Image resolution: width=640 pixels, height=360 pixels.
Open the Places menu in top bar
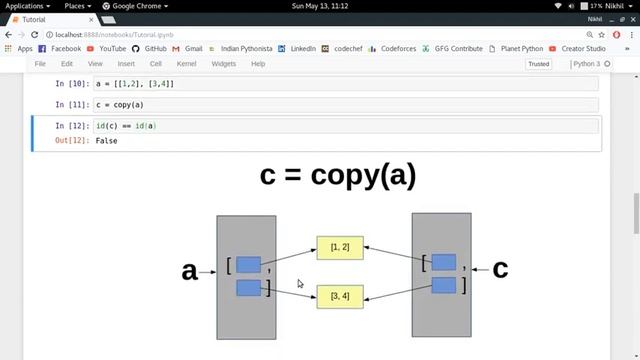pos(78,6)
